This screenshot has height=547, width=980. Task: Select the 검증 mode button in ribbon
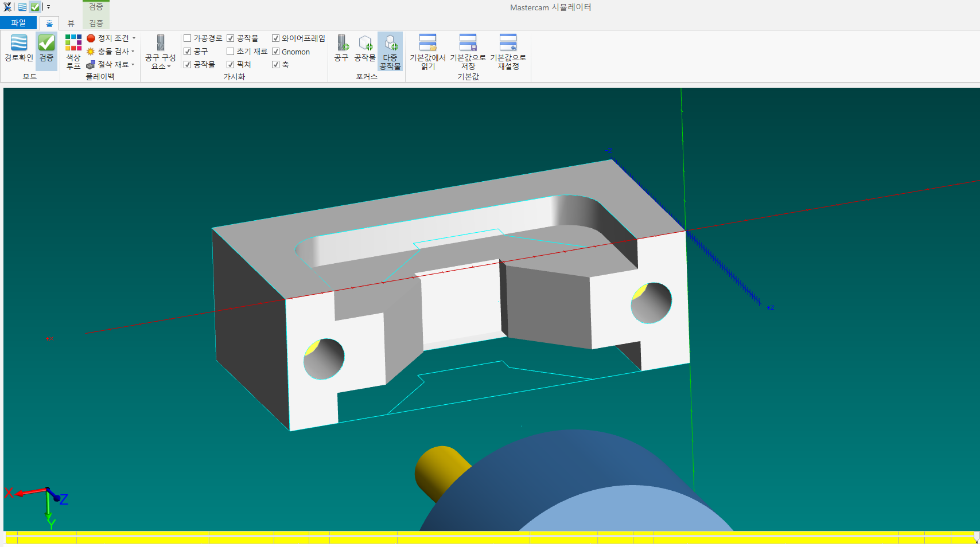[46, 51]
